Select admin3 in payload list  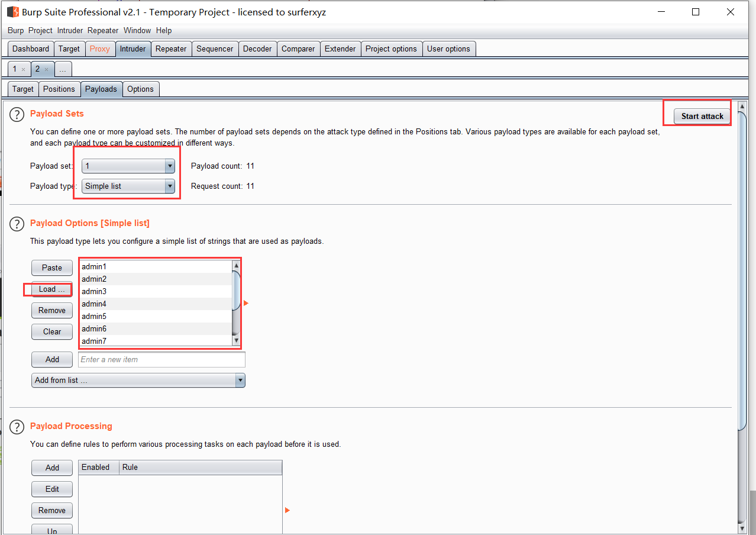pos(156,292)
